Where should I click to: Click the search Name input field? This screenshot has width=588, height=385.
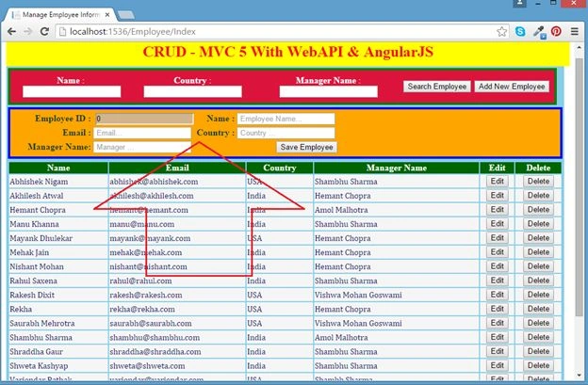pyautogui.click(x=72, y=91)
